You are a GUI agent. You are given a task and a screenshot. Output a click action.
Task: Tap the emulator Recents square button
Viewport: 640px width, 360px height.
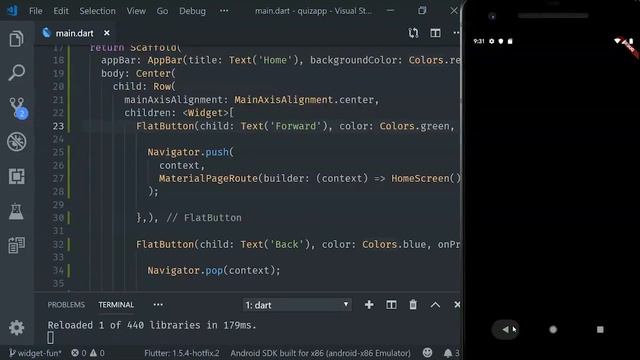pyautogui.click(x=600, y=329)
